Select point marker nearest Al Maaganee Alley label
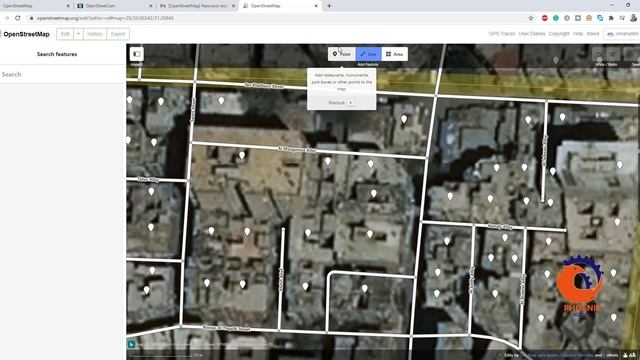This screenshot has height=360, width=640. click(x=327, y=162)
